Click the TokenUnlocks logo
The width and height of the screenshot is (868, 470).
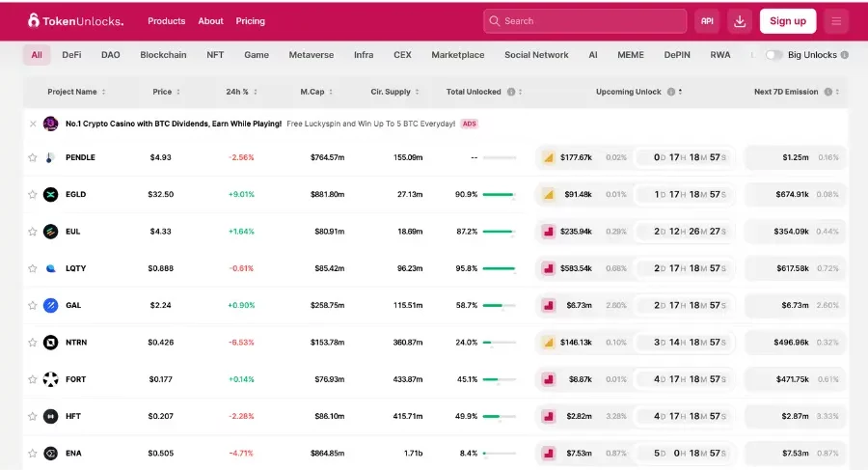(76, 21)
